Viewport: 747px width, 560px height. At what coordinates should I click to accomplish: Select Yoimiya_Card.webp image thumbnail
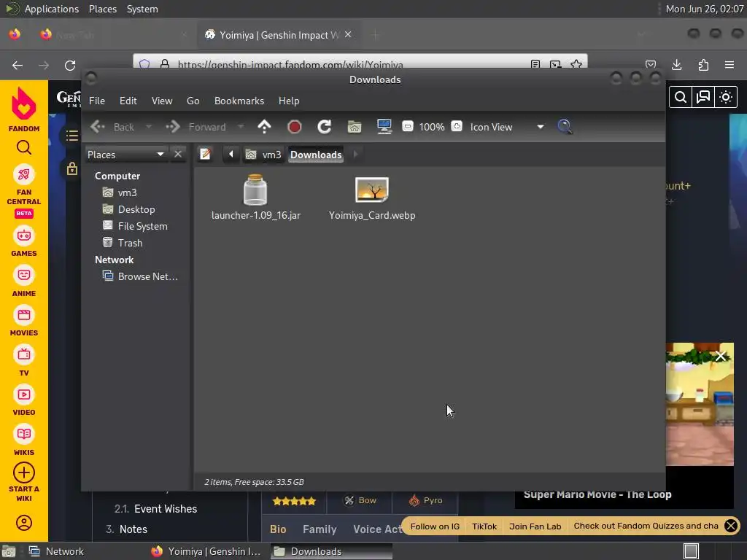pyautogui.click(x=372, y=190)
